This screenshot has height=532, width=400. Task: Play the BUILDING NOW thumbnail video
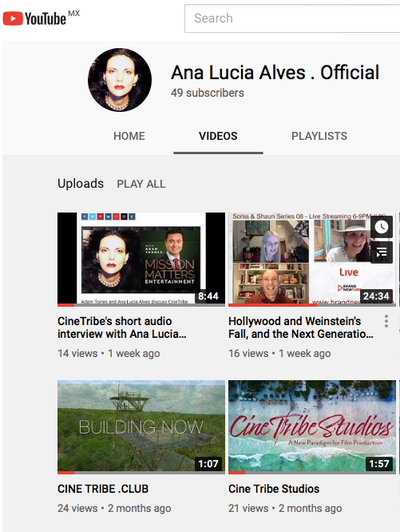[x=141, y=426]
